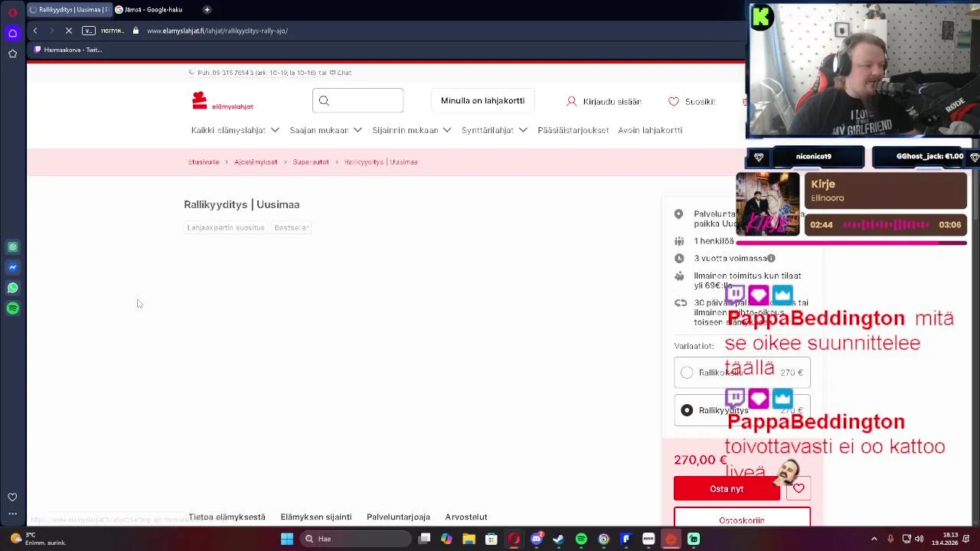Open sidebar three-dots settings menu
980x551 pixels.
pos(13,514)
